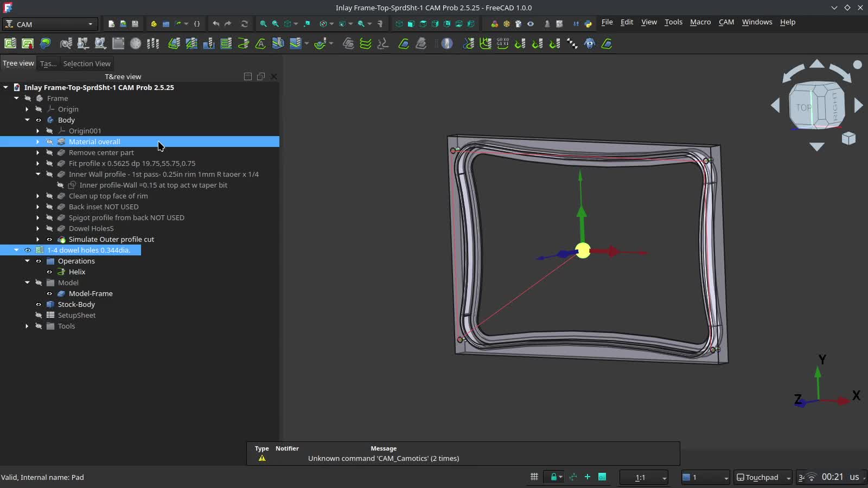Screen dimensions: 868x488
Task: Click the TOP face of navigation cube
Action: pos(803,107)
